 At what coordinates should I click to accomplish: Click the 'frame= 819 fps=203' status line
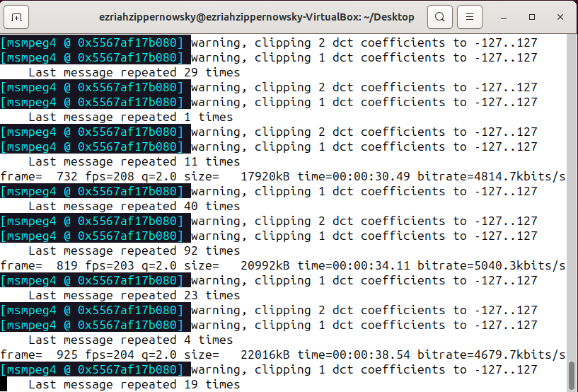283,265
